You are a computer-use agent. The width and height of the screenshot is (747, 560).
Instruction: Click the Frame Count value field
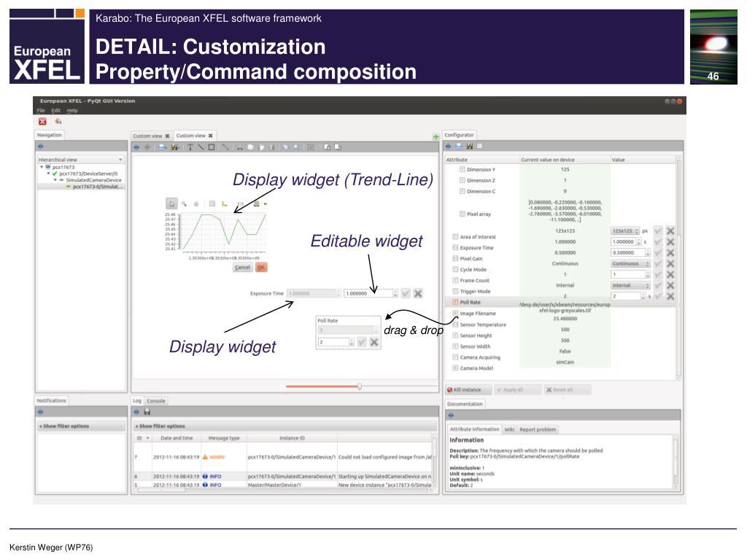click(631, 275)
